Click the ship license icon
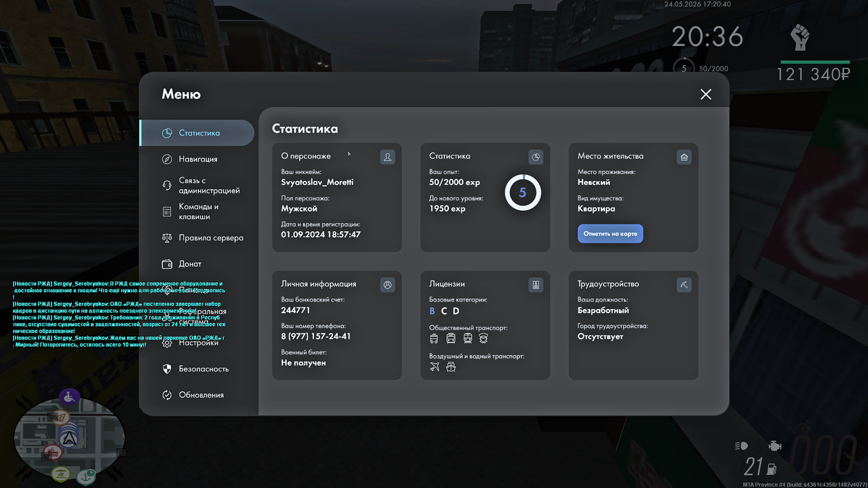 tap(451, 367)
